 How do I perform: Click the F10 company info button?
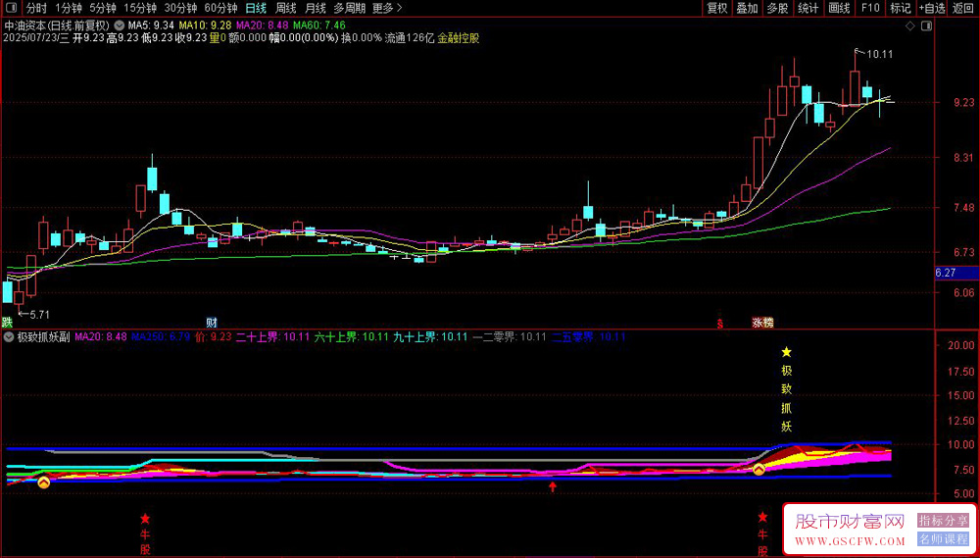[x=870, y=9]
